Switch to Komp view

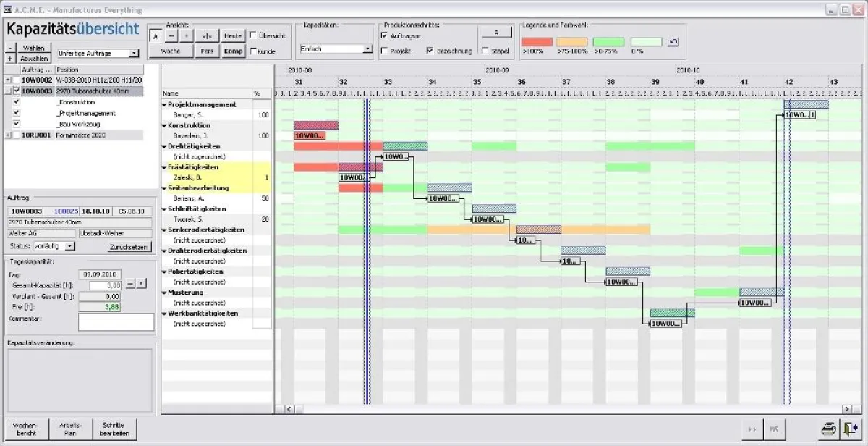(233, 51)
